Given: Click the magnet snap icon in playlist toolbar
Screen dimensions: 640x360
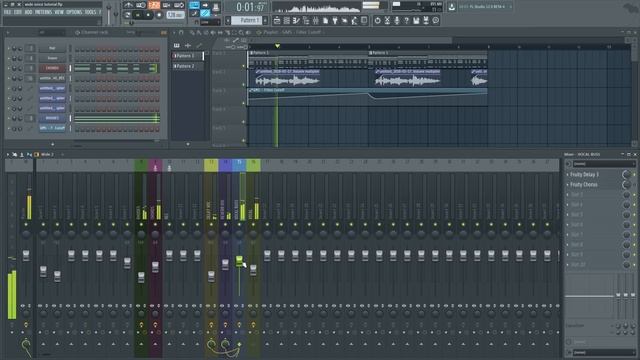Looking at the screenshot, I should (x=181, y=32).
